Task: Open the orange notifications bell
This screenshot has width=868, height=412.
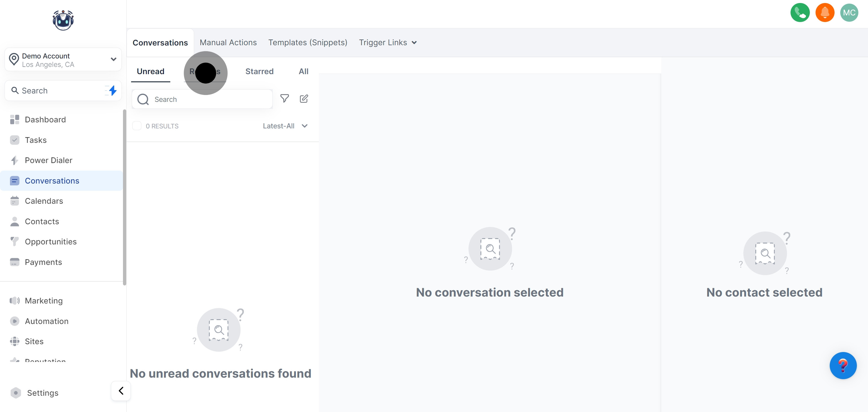Action: [x=825, y=13]
